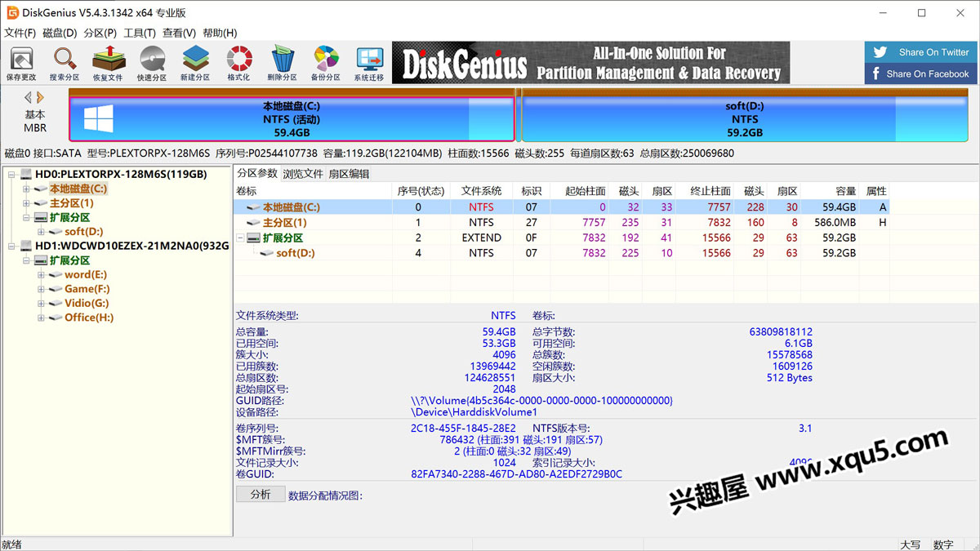This screenshot has height=551, width=980.
Task: Click the DiskGenius app icon in title bar
Action: click(13, 12)
